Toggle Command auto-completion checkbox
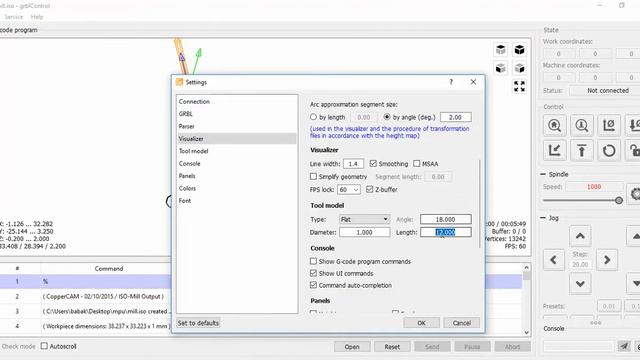The width and height of the screenshot is (640, 360). coord(313,285)
